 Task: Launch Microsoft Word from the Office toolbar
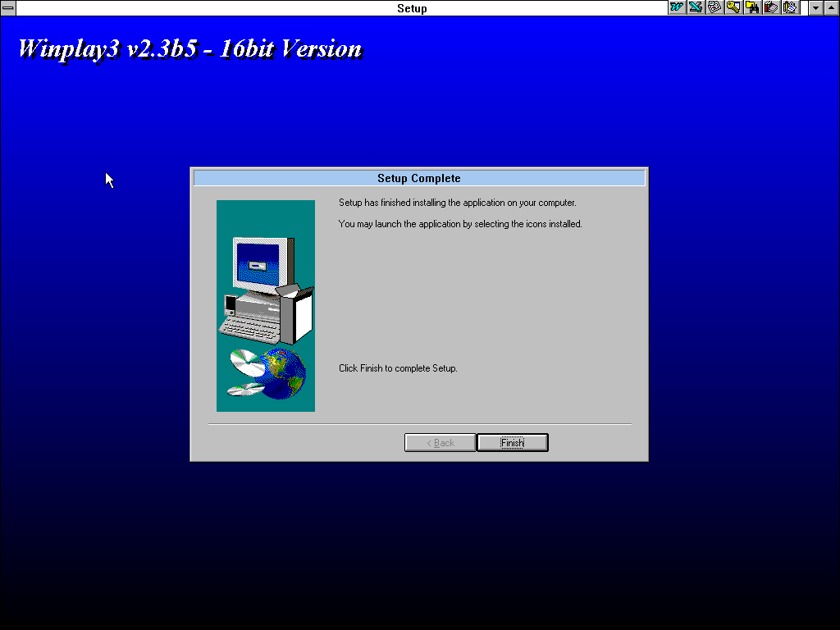pos(677,7)
